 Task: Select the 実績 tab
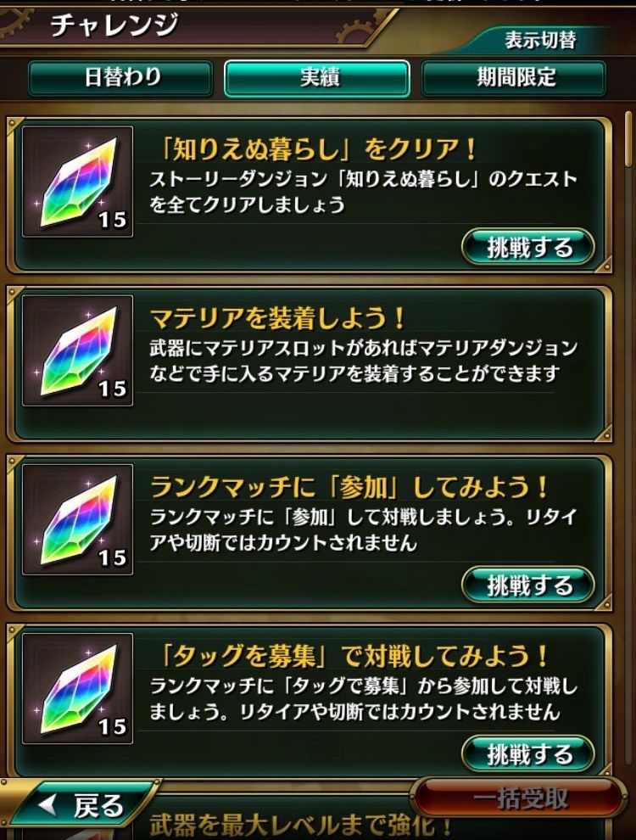(x=317, y=78)
